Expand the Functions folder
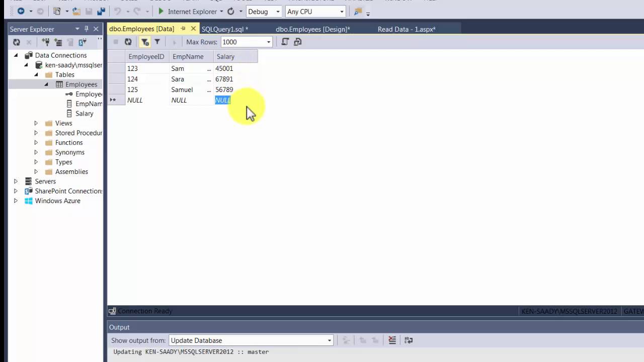The height and width of the screenshot is (362, 644). click(x=36, y=143)
